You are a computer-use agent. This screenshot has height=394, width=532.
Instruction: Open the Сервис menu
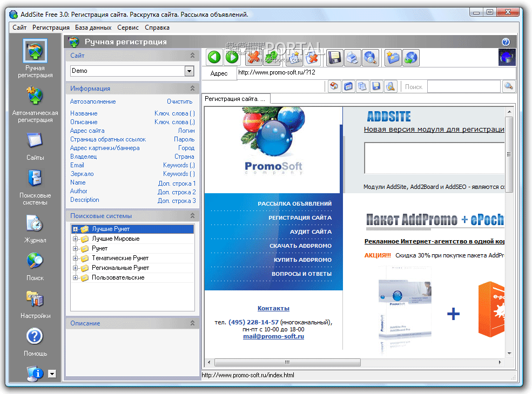coord(128,28)
